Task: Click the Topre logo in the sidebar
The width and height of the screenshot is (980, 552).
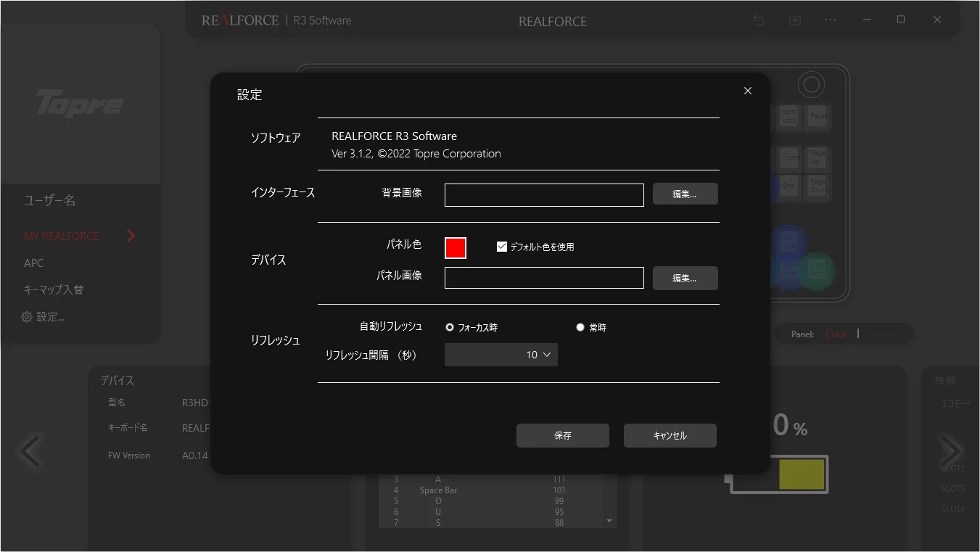Action: (x=80, y=103)
